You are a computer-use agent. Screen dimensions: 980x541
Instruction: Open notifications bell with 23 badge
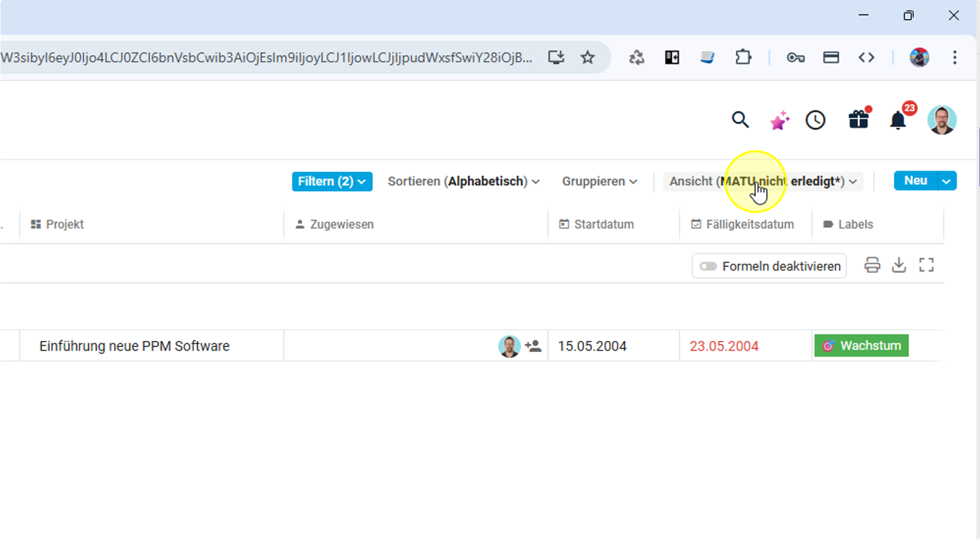(x=898, y=120)
